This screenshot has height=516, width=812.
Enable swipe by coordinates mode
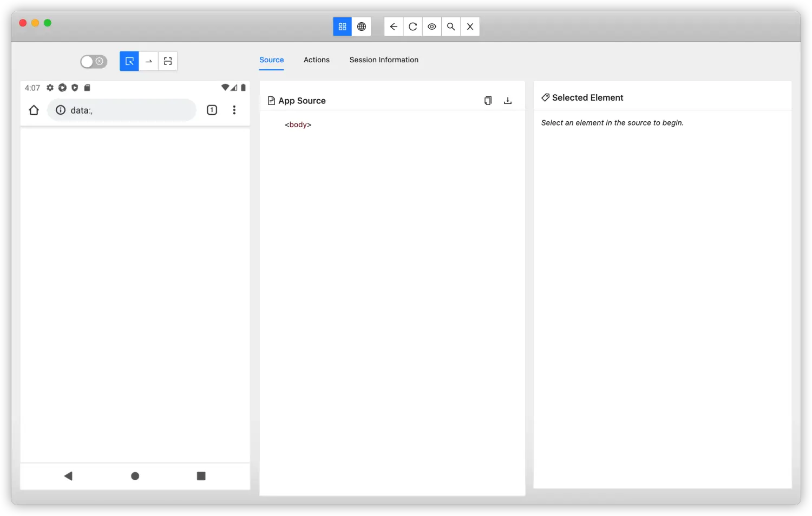149,61
